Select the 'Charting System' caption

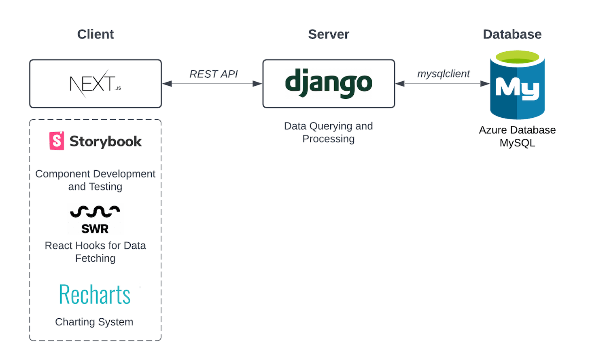pos(94,322)
